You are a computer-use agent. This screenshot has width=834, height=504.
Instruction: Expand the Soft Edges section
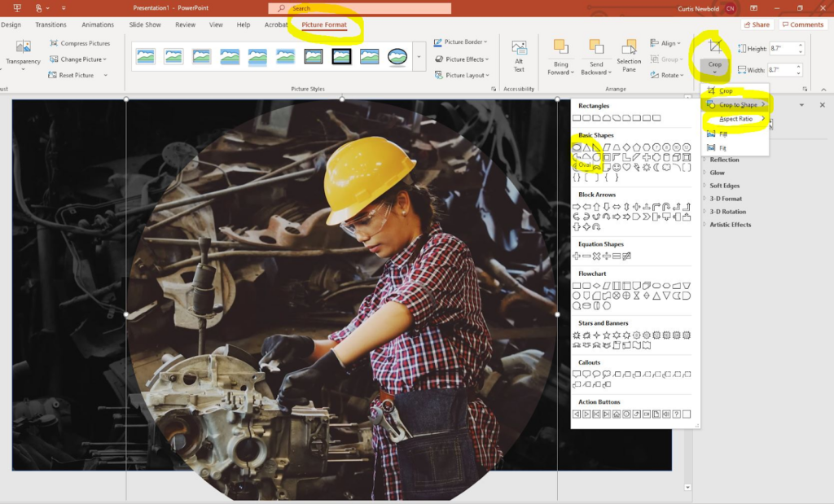click(x=724, y=186)
